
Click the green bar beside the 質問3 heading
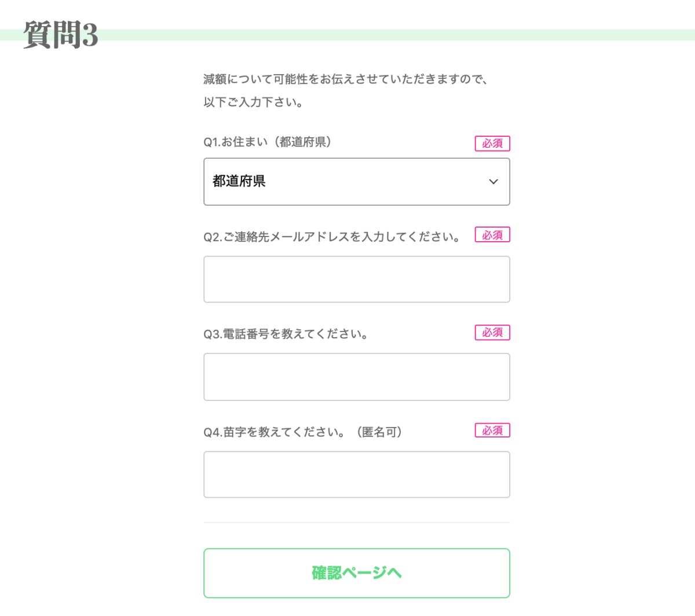click(x=394, y=35)
